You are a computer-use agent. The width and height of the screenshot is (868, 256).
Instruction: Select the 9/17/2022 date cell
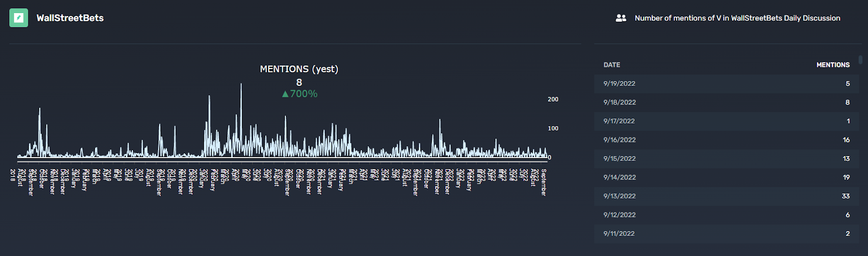coord(619,121)
